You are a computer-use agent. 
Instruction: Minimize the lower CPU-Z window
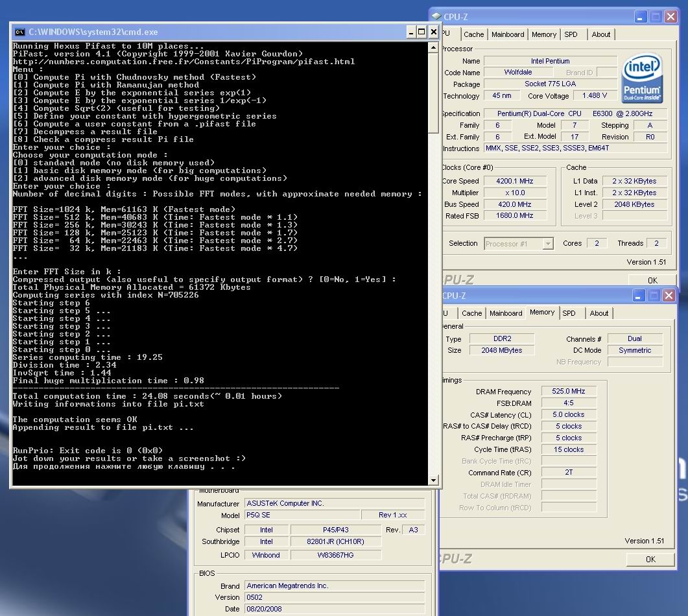tap(639, 296)
